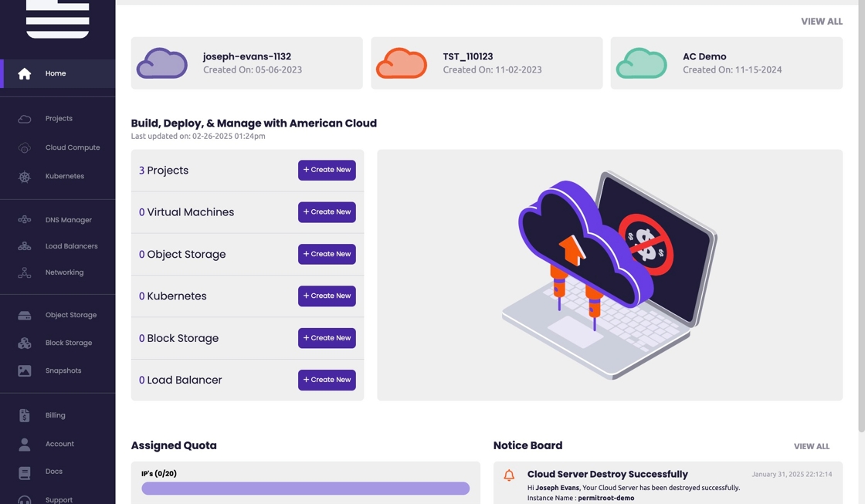The height and width of the screenshot is (504, 865).
Task: Open the Kubernetes helm wheel icon
Action: click(25, 177)
